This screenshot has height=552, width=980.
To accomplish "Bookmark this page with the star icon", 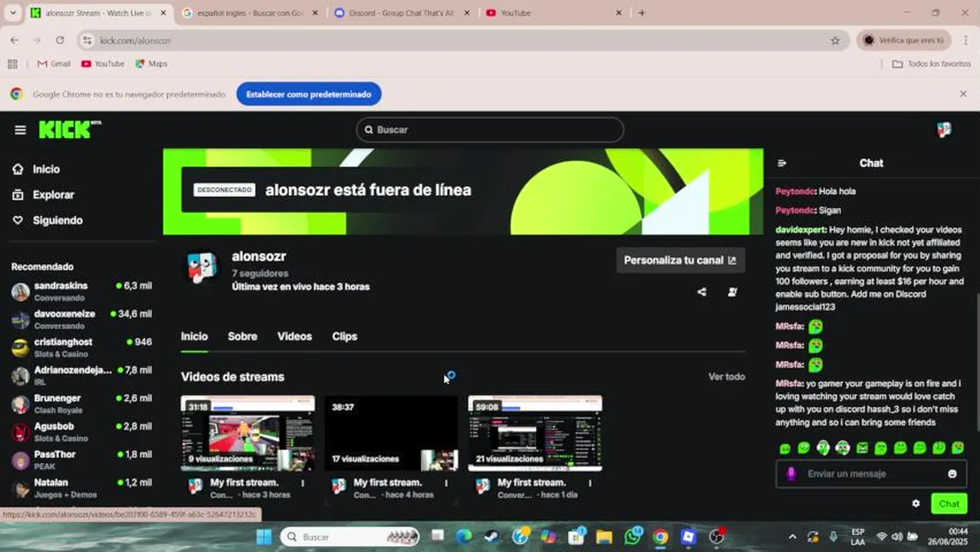I will [835, 40].
